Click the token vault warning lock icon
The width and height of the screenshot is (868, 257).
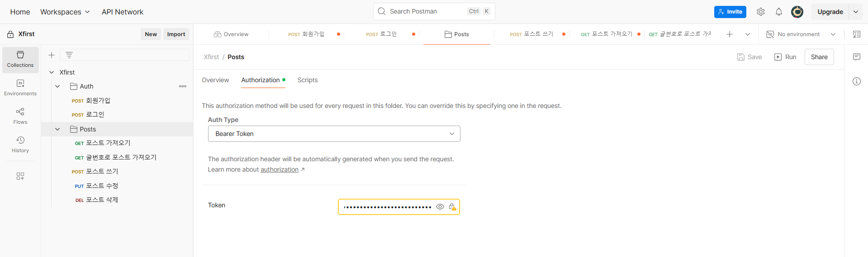452,207
